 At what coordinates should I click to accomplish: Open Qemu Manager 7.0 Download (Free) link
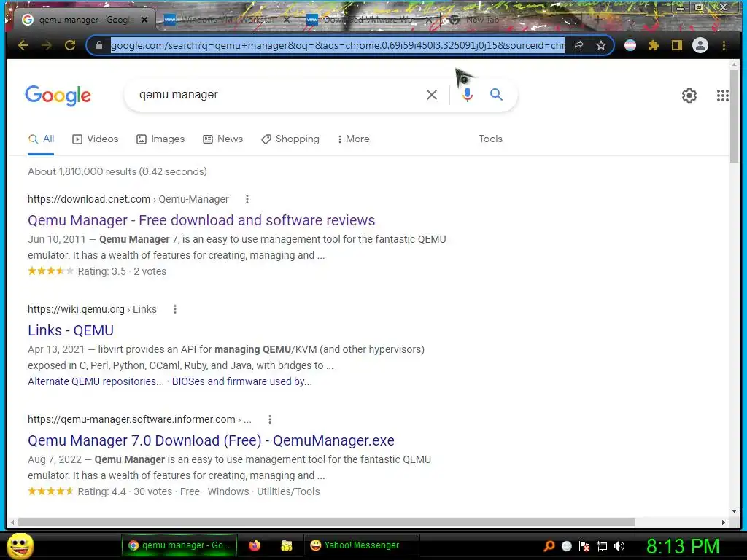pyautogui.click(x=211, y=440)
